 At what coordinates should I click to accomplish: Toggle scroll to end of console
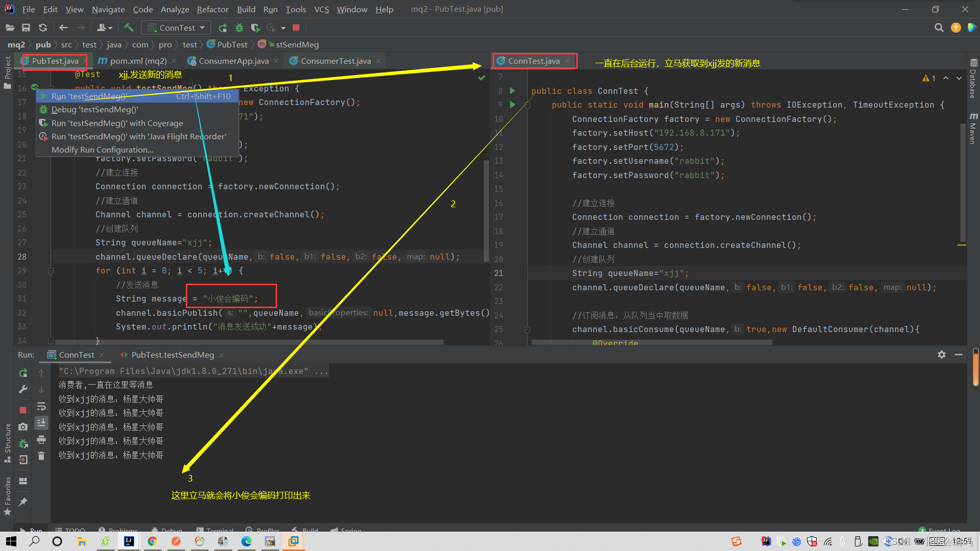[41, 423]
